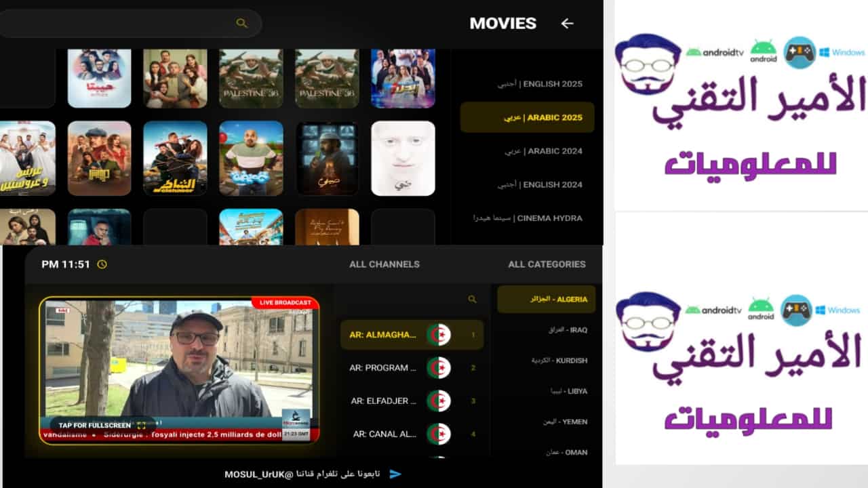Image resolution: width=868 pixels, height=488 pixels.
Task: Click the Algeria flag of AR: ELFADJER...
Action: click(439, 401)
